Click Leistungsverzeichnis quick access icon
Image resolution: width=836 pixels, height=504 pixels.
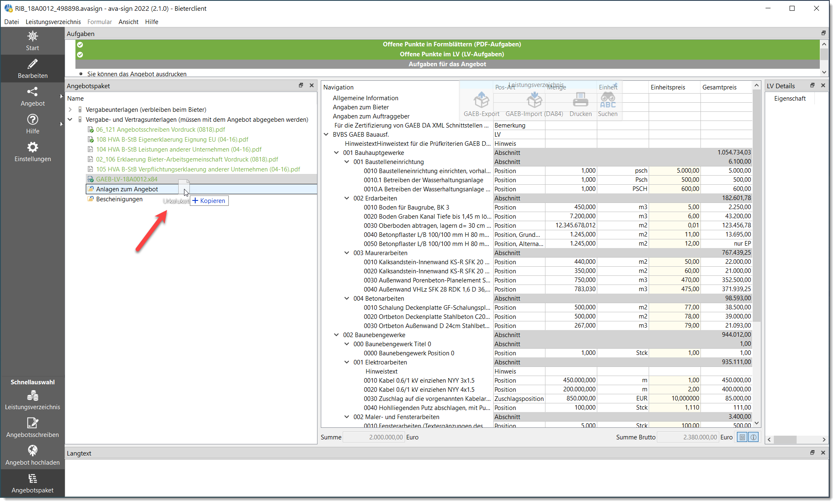32,396
